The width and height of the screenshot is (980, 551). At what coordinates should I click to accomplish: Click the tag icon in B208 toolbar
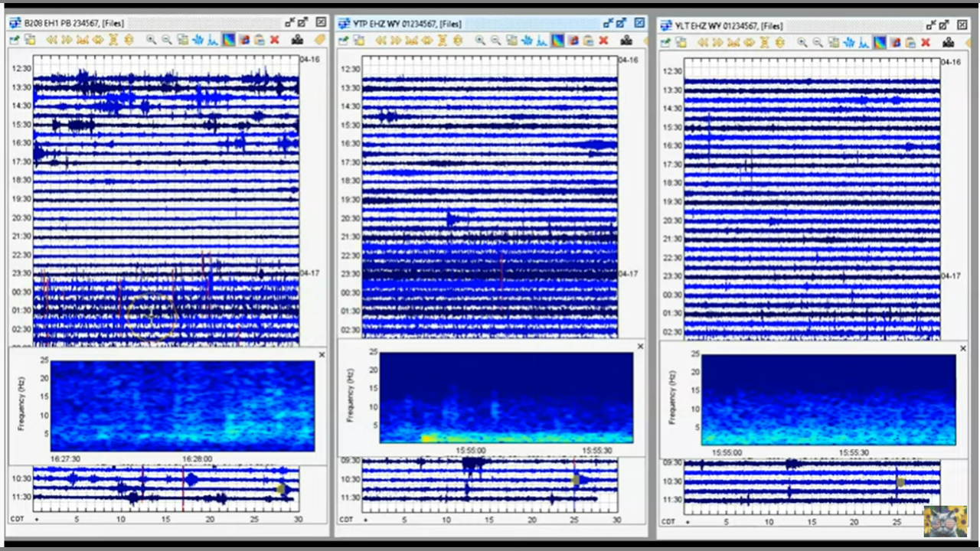tap(319, 40)
